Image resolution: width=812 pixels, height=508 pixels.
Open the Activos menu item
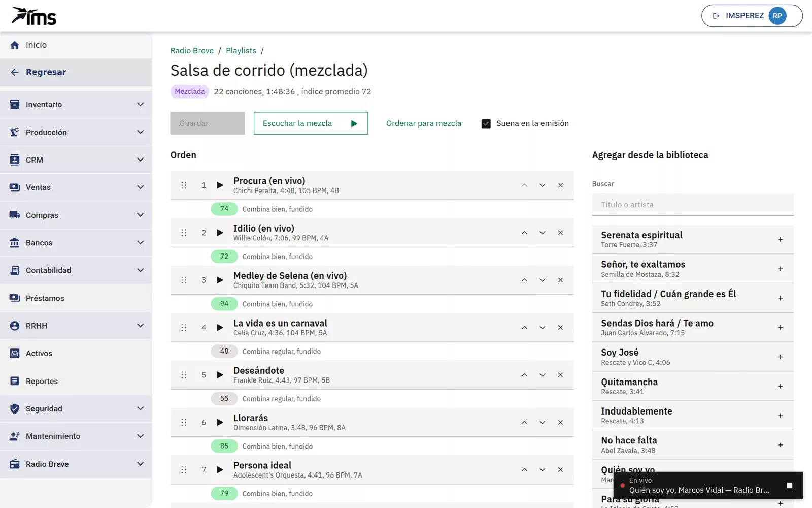click(76, 353)
